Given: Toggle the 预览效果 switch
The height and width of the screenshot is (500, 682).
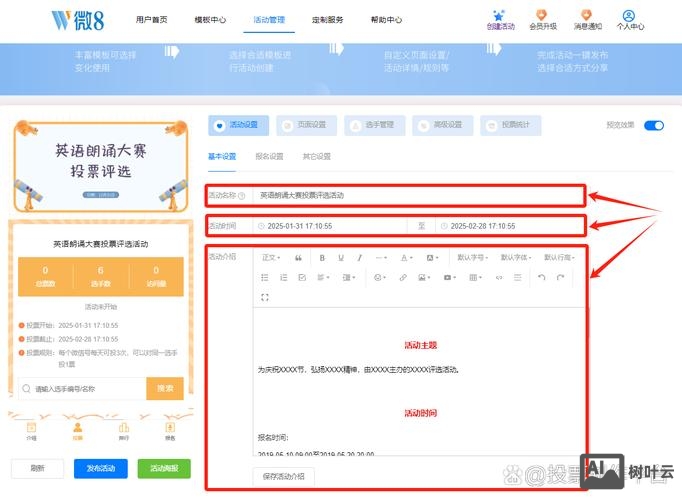Looking at the screenshot, I should (x=654, y=126).
